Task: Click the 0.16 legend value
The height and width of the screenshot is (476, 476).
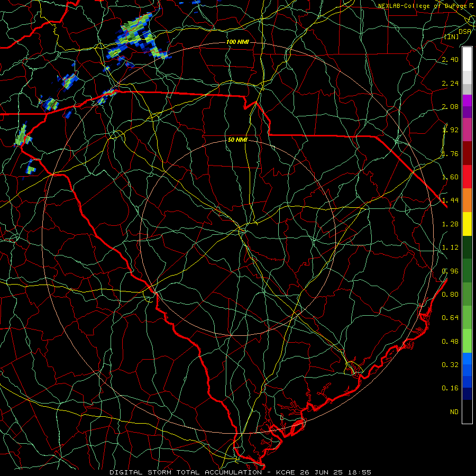Action: tap(450, 388)
